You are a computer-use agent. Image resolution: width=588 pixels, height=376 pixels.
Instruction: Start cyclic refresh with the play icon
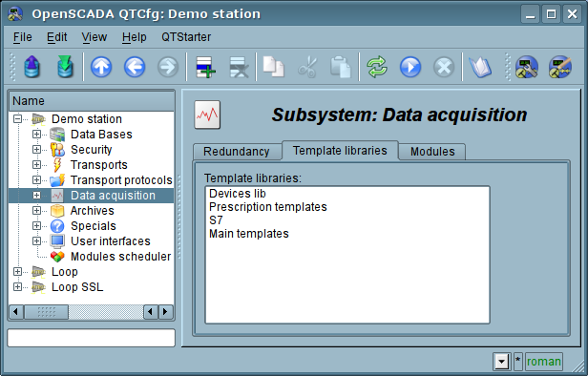tap(410, 67)
